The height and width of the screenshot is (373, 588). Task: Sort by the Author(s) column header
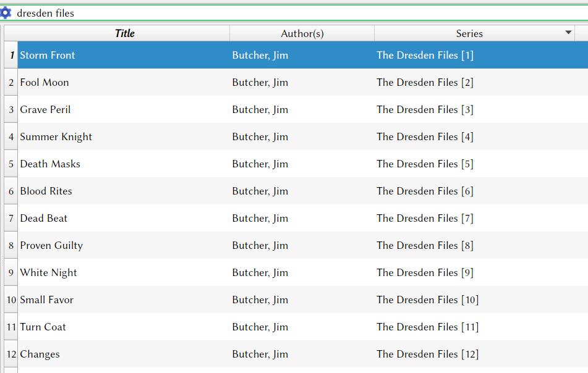click(302, 33)
